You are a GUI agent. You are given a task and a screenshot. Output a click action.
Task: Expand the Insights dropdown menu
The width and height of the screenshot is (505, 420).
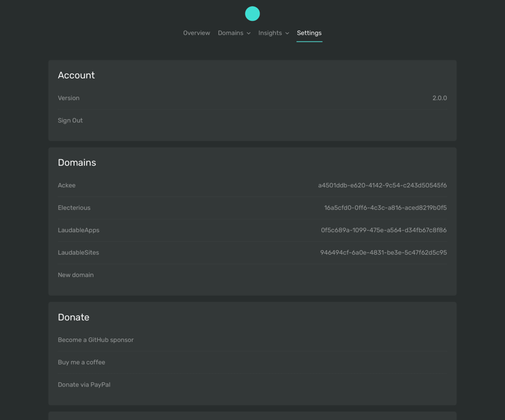[x=273, y=33]
